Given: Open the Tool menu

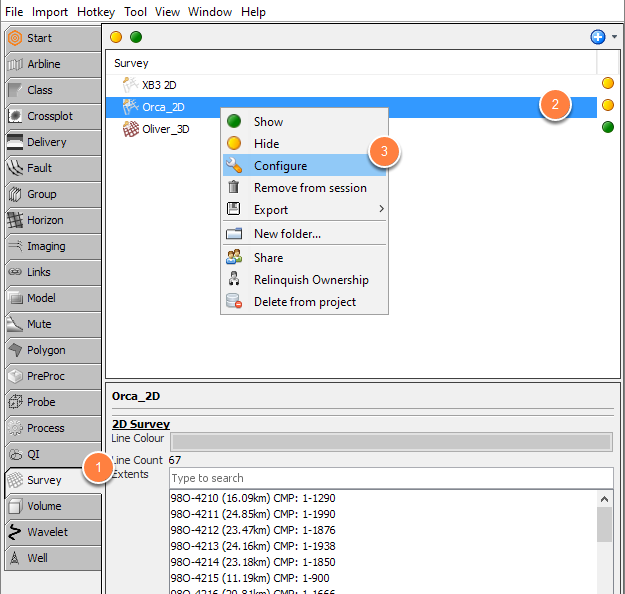Looking at the screenshot, I should pos(136,12).
